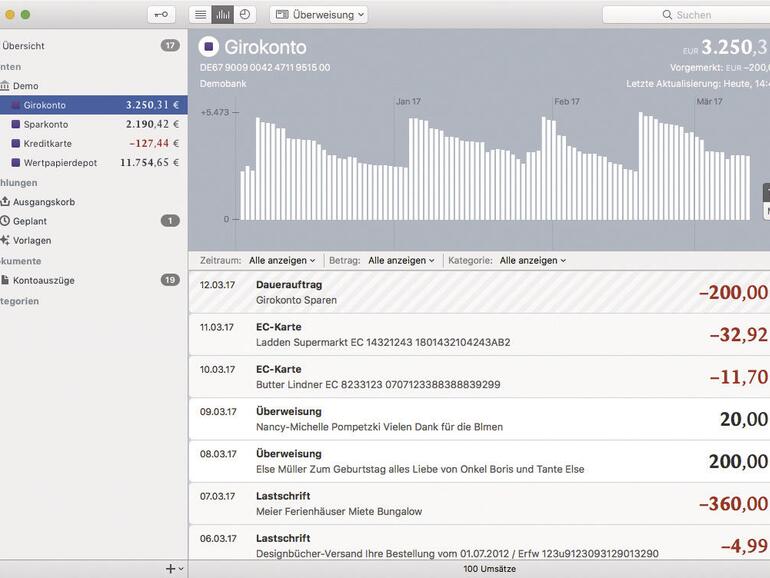This screenshot has width=770, height=578.
Task: Open the Betrag filter dropdown
Action: pos(401,260)
